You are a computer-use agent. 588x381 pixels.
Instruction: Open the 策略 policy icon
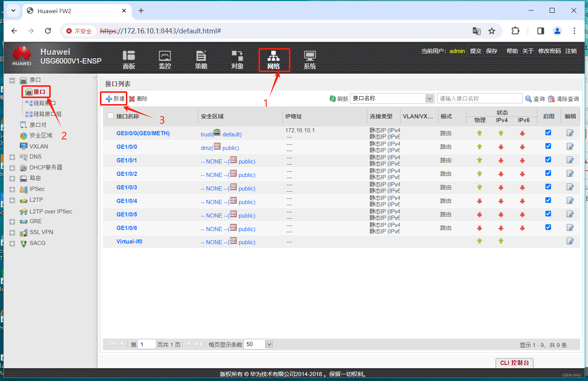(x=201, y=60)
